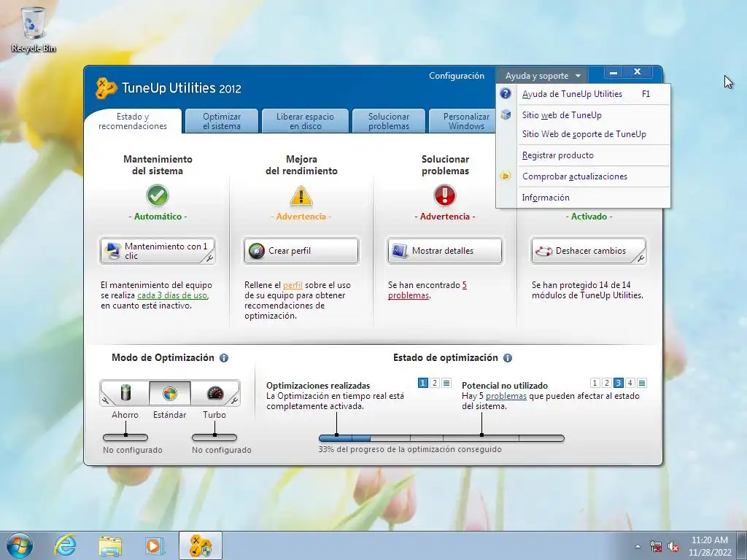Screen dimensions: 747x560
Task: Click the wrench left of Ahorro mode
Action: (x=105, y=400)
